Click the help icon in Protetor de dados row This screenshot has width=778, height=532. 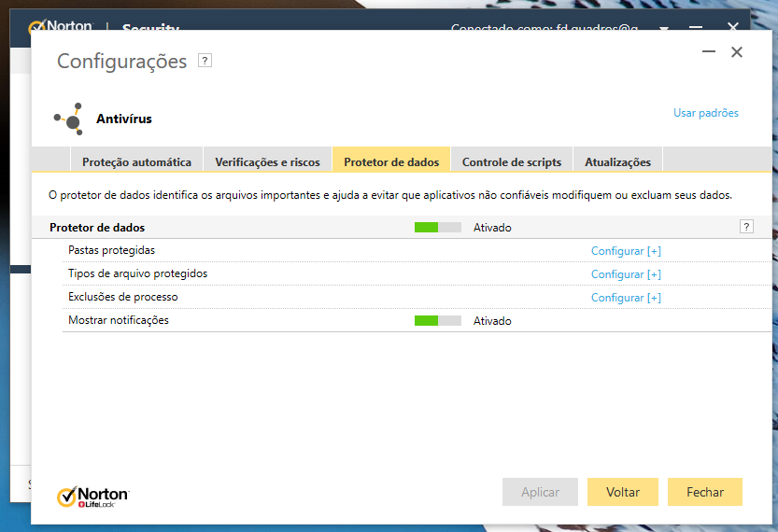coord(746,227)
